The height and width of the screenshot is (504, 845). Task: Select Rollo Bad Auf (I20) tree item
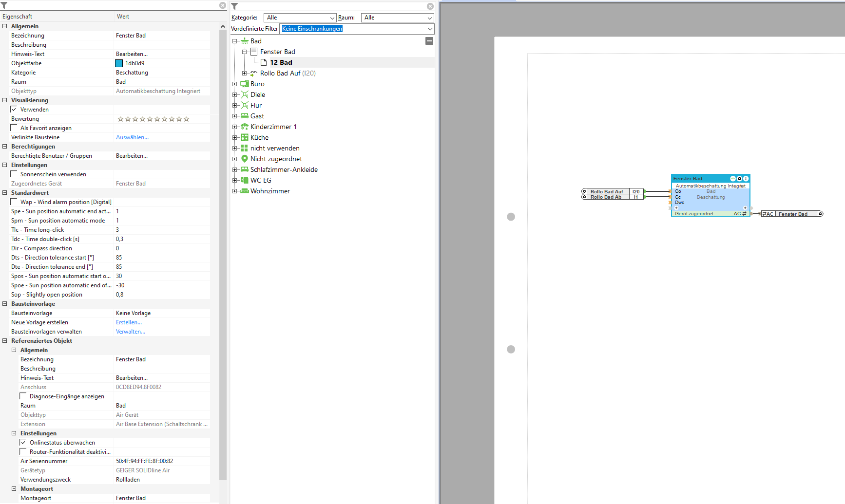288,73
